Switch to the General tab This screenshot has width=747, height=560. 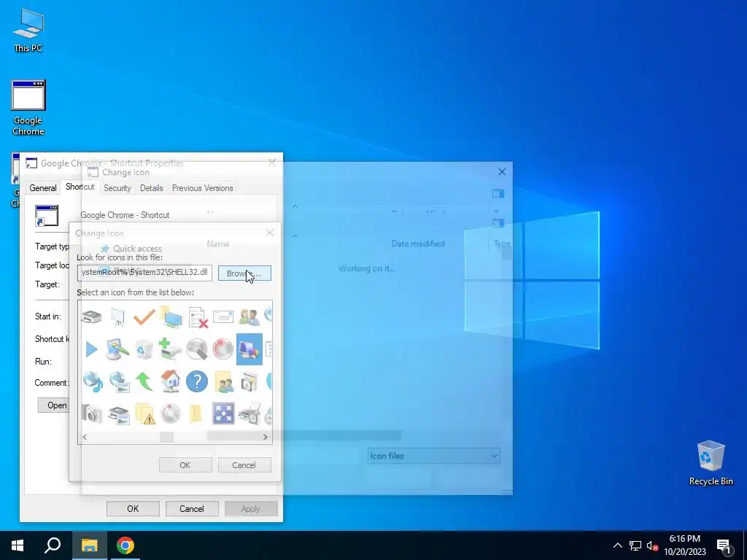point(43,188)
